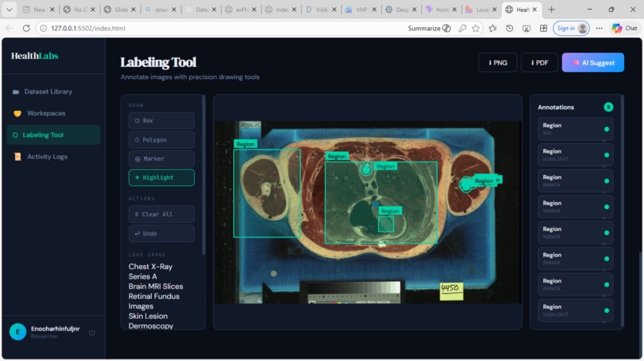The width and height of the screenshot is (644, 361).
Task: Close the Healt browser tab
Action: 535,10
